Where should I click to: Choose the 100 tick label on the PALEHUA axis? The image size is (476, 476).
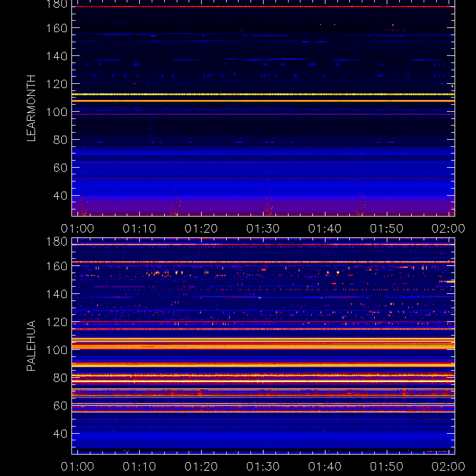click(x=57, y=350)
